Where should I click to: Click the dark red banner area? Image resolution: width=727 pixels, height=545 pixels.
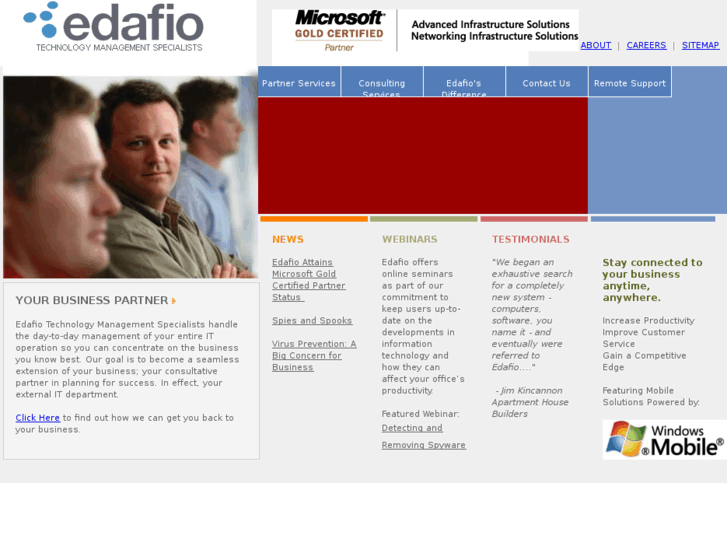[423, 155]
